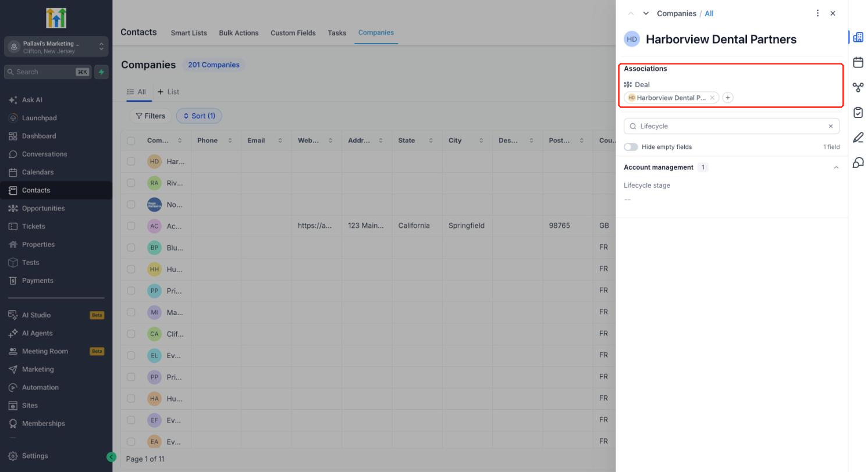Open the three-dot more options menu
Screen dimensions: 868x472
pyautogui.click(x=817, y=13)
